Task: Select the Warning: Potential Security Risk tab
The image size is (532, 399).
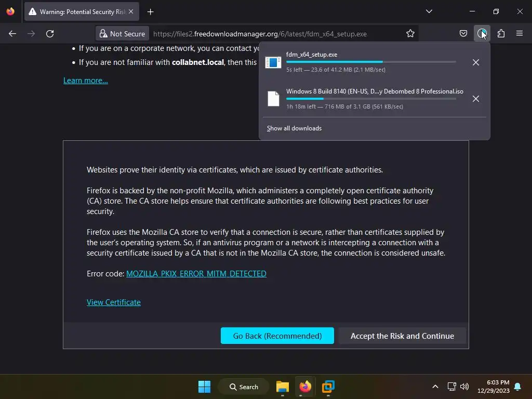Action: click(82, 12)
